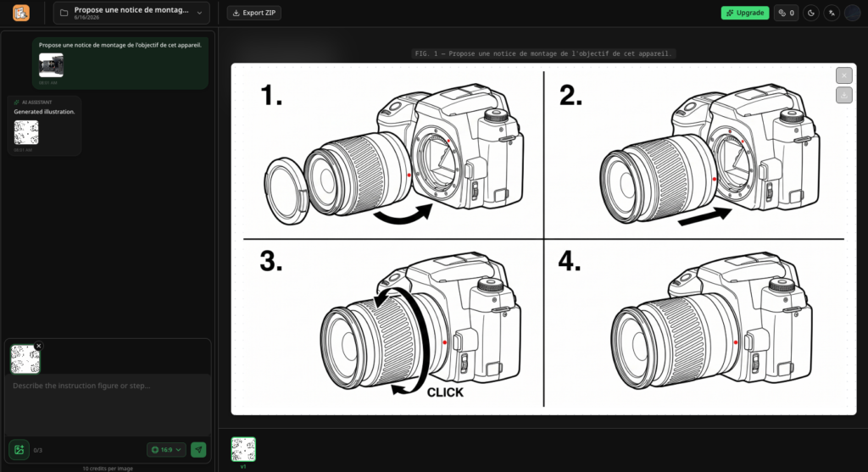Open the user profile avatar
Screen dimensions: 868x472
853,13
